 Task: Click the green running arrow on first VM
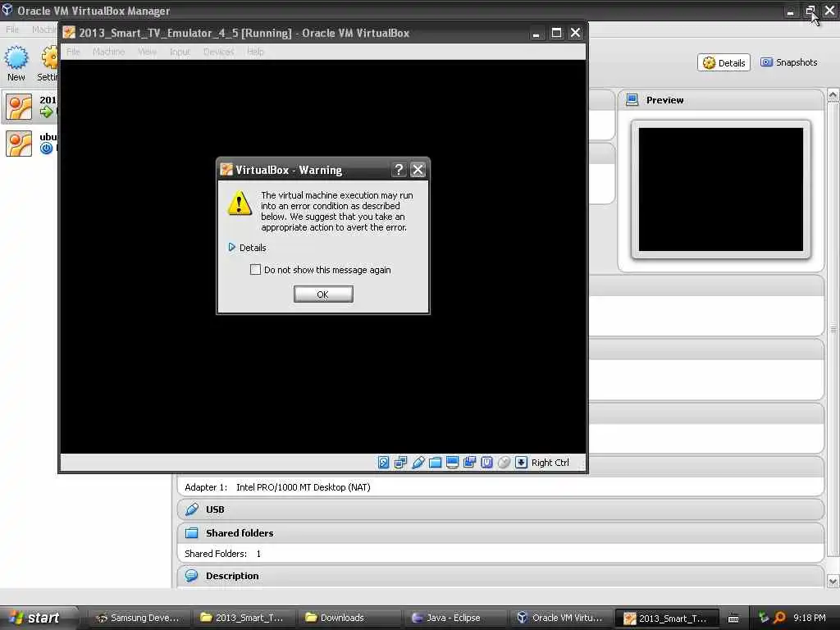[x=47, y=112]
